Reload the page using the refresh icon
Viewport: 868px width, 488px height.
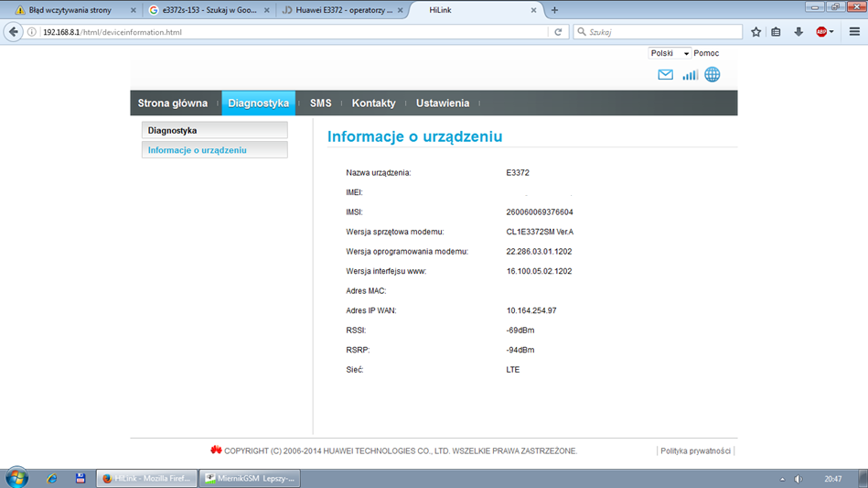pos(558,32)
